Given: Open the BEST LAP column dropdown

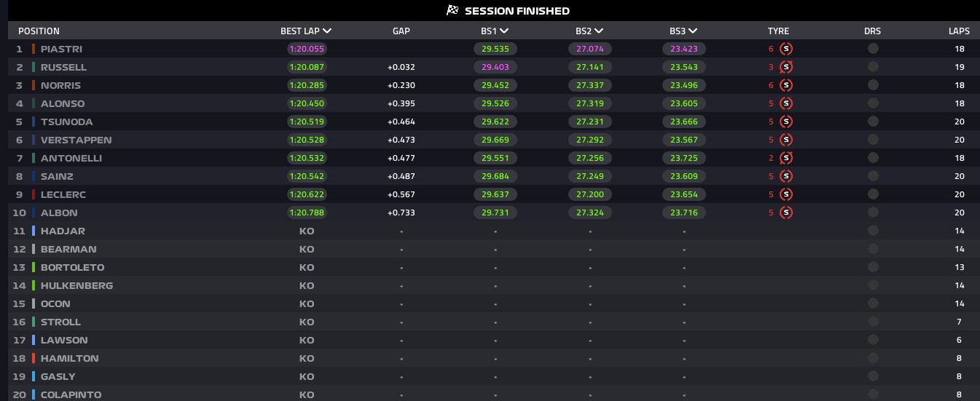Looking at the screenshot, I should point(327,31).
